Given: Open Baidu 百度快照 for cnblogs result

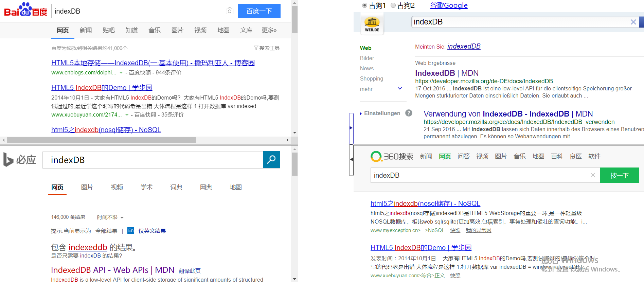Looking at the screenshot, I should pyautogui.click(x=140, y=73).
